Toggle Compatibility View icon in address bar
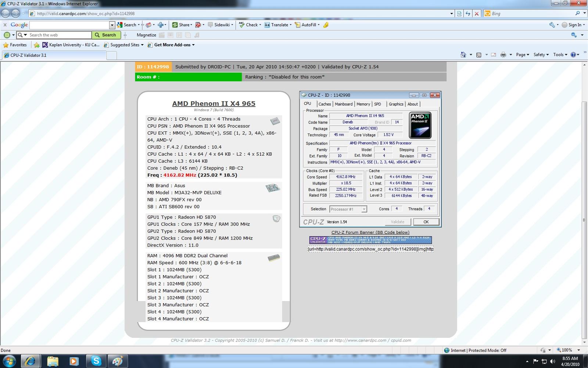588x368 pixels. 459,14
